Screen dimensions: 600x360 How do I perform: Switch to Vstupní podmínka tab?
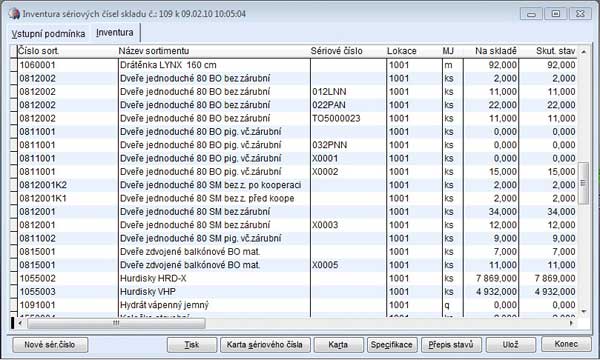[x=48, y=34]
